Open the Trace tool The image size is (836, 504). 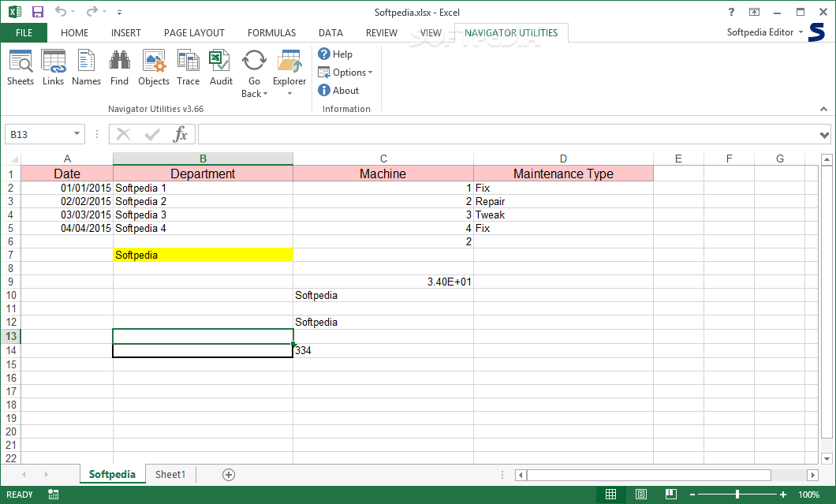click(x=188, y=67)
